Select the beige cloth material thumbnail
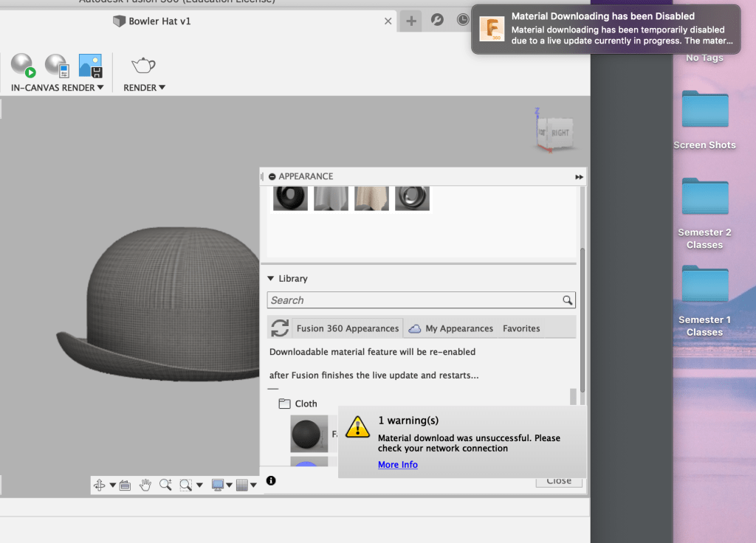 click(x=371, y=197)
